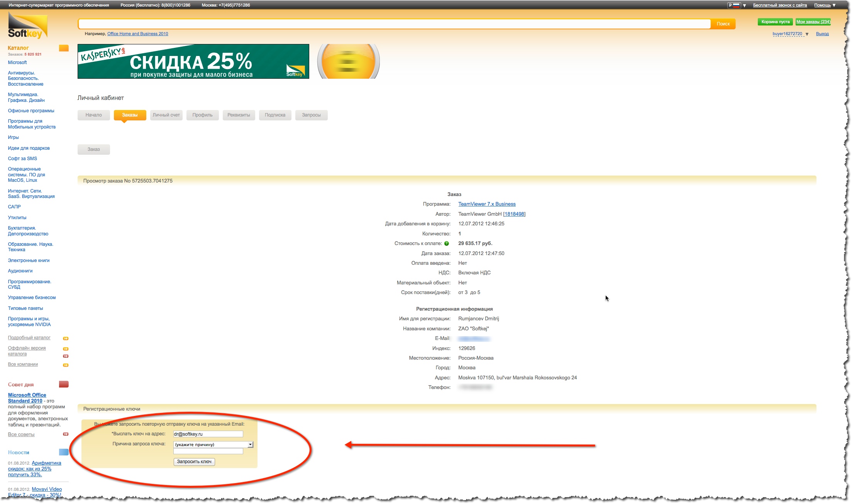
Task: Open Программы и игры, ускоряемые NVIDIA
Action: coord(29,321)
